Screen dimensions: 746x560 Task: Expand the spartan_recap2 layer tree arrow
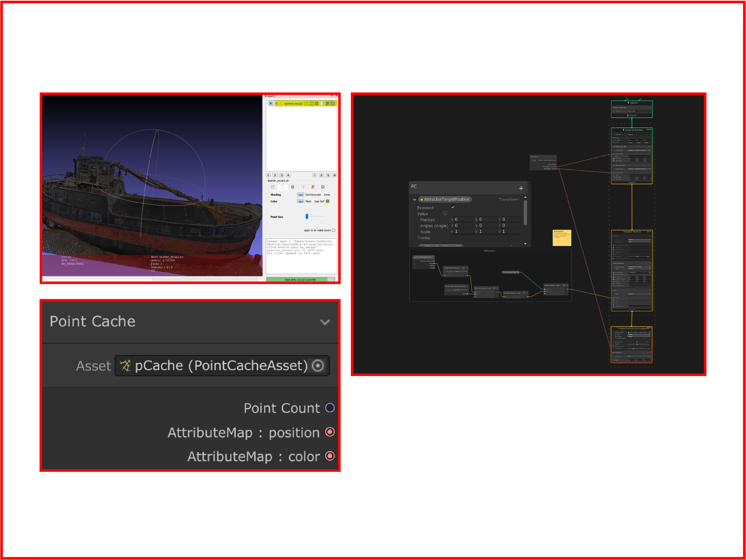[x=267, y=104]
